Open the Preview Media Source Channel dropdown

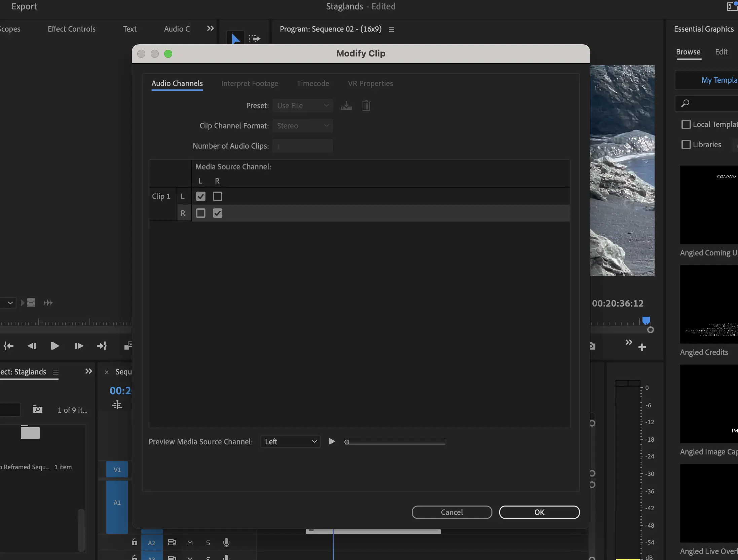point(290,441)
